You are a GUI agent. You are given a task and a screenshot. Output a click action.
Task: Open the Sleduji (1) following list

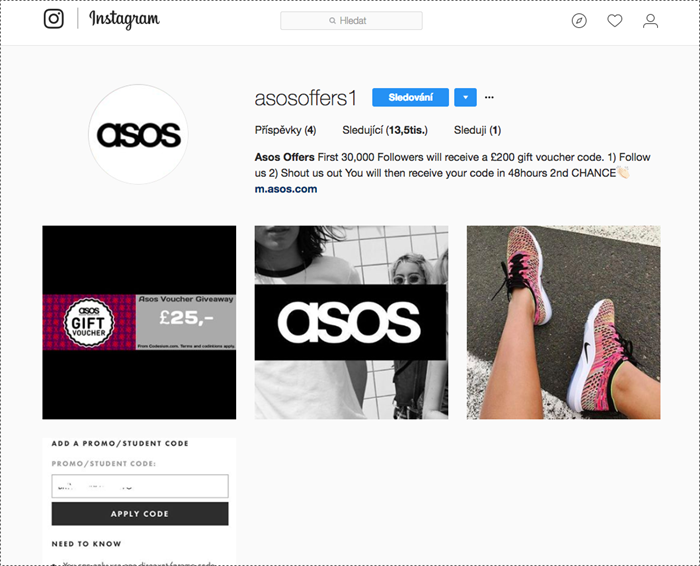(477, 130)
